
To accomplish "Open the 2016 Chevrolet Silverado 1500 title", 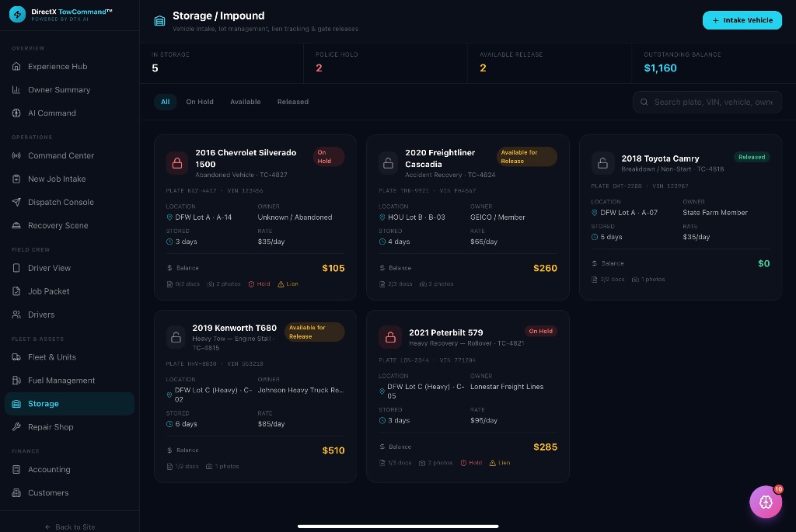I will coord(246,158).
